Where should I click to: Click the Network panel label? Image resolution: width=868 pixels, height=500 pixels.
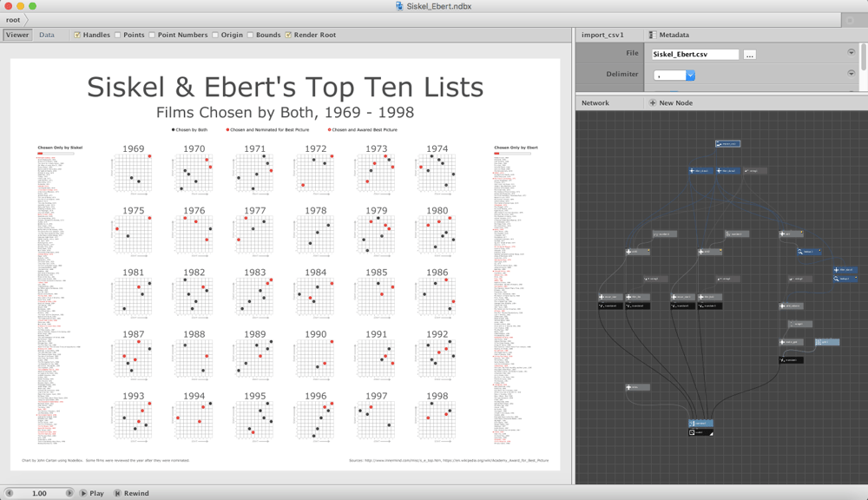[x=595, y=103]
